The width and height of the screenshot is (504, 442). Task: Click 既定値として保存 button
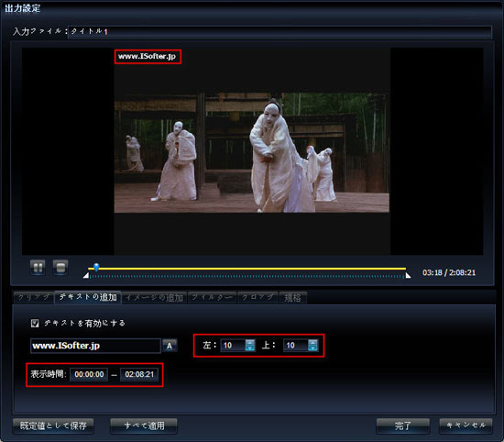53,425
